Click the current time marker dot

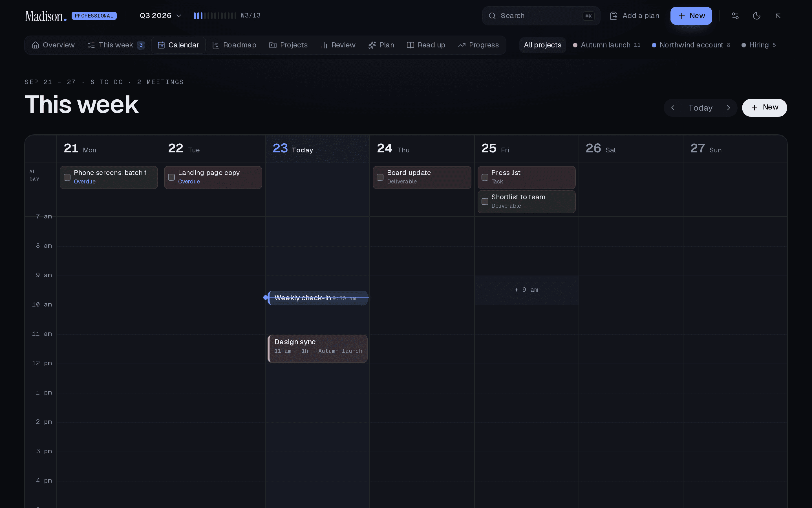[x=265, y=297]
